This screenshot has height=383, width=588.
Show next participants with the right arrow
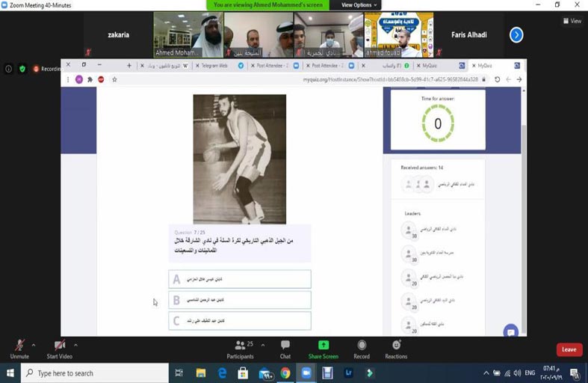coord(516,34)
